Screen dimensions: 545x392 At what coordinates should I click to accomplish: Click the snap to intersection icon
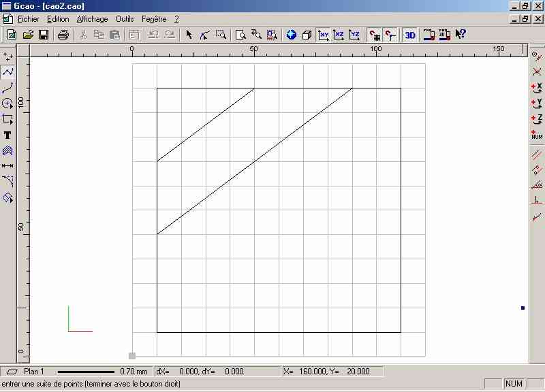pyautogui.click(x=537, y=72)
